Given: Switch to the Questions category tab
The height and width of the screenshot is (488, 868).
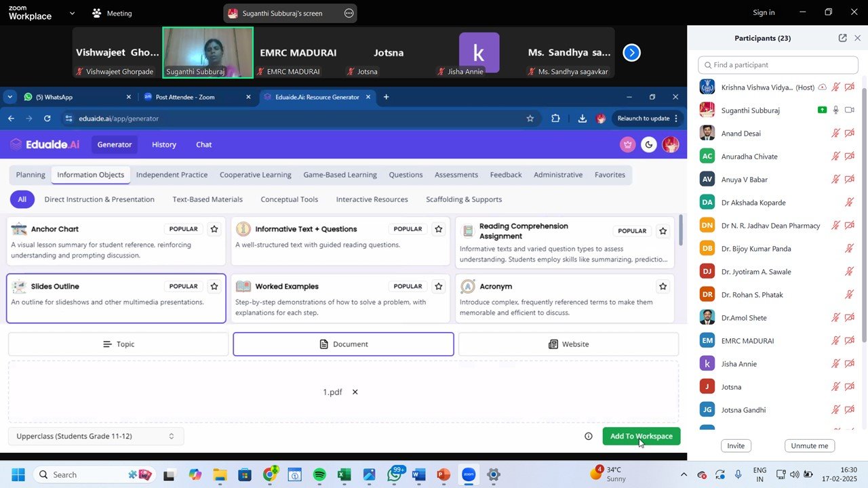Looking at the screenshot, I should [x=406, y=175].
